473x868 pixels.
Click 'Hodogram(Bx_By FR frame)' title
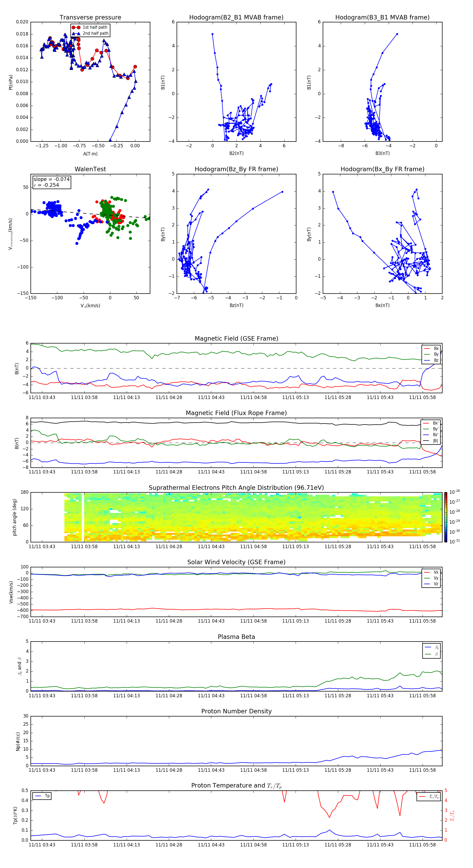coord(382,169)
